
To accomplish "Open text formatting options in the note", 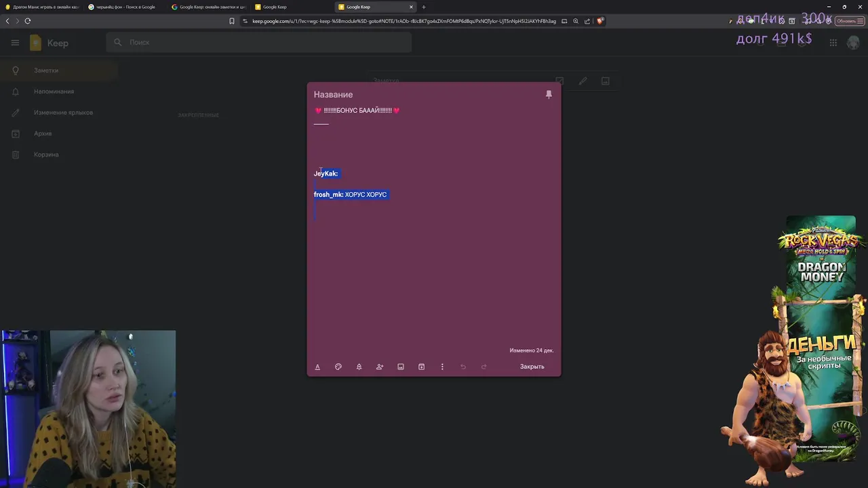I will tap(317, 367).
